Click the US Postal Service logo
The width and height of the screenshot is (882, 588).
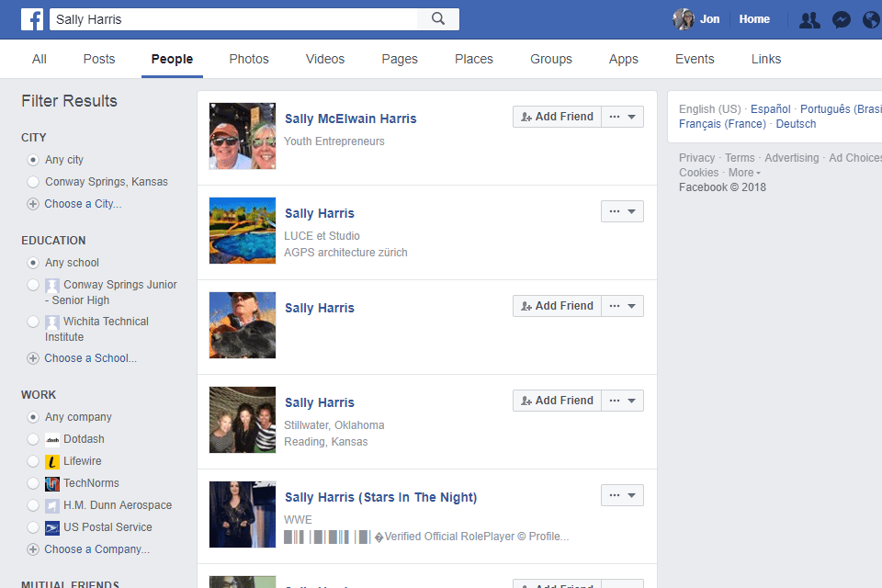pos(52,527)
